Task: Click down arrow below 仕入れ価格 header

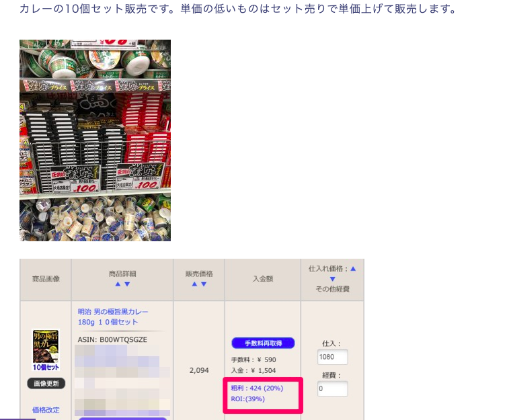Action: (331, 279)
